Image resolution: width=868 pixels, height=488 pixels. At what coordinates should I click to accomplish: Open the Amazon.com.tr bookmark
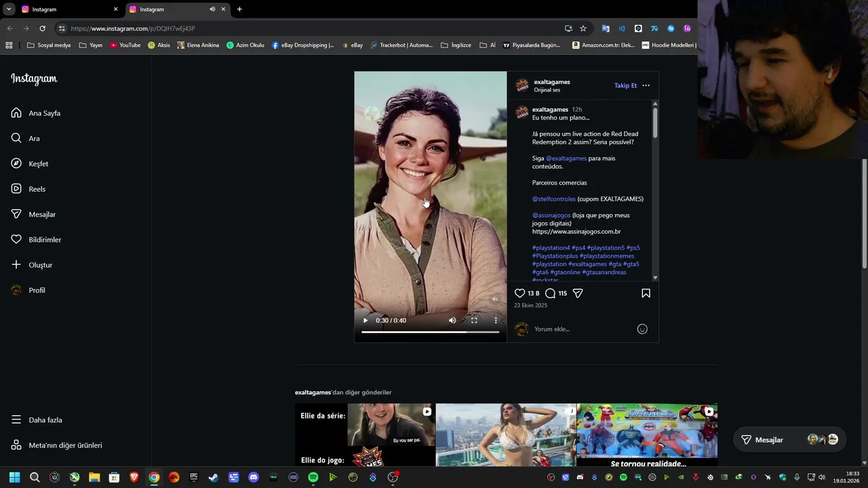click(x=604, y=45)
